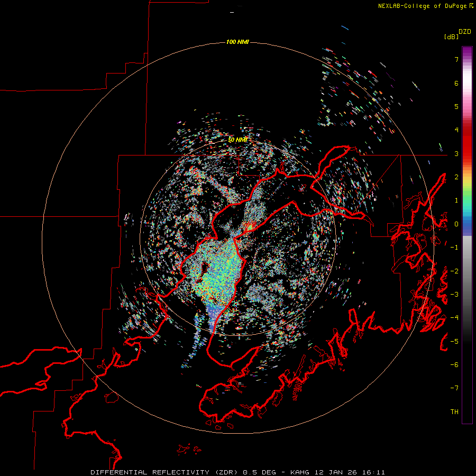Click the 0 value on the colorbar scale

point(456,224)
